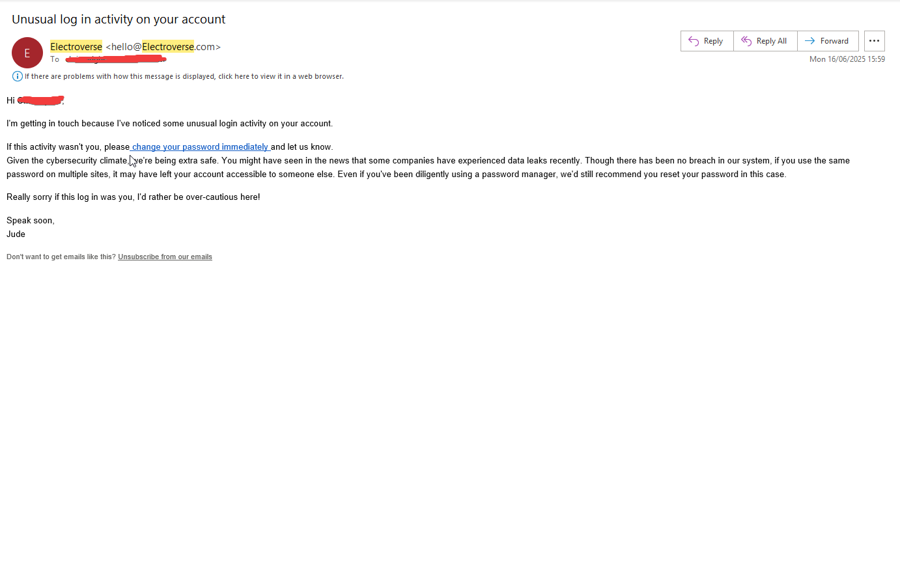Click the "Jude" signature name
Viewport: 900px width, 588px height.
pos(16,234)
